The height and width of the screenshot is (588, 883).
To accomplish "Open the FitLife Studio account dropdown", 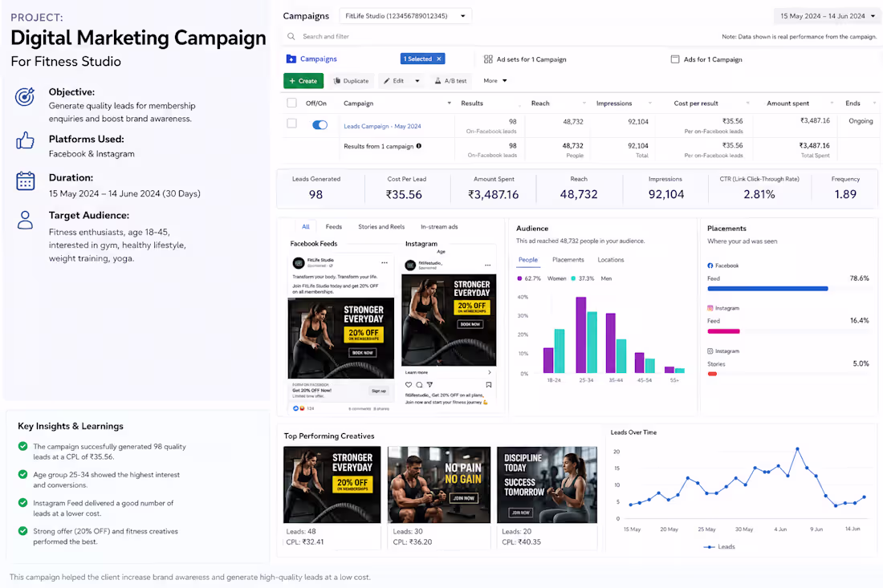I will (x=405, y=16).
